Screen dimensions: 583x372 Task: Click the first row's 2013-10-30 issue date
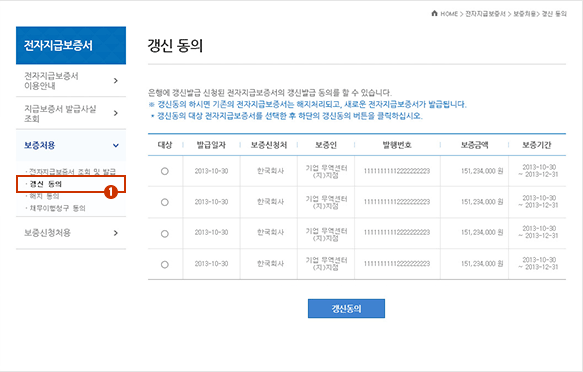click(211, 171)
